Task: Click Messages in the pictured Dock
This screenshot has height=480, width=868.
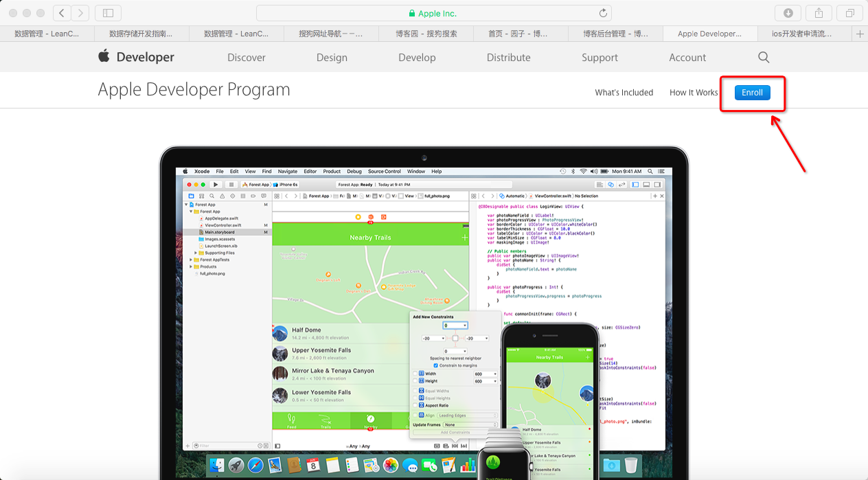Action: [410, 466]
